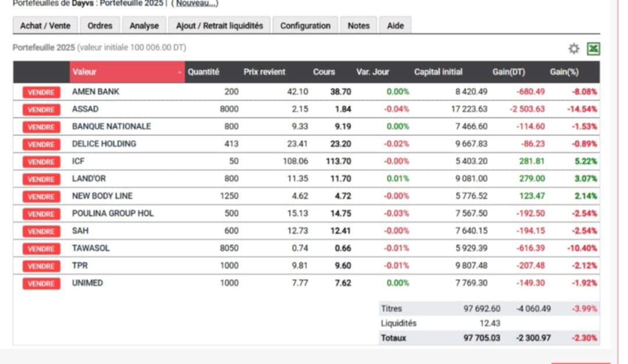The height and width of the screenshot is (364, 628).
Task: Sell BANQUE NATIONALE shares via VENDRE
Action: [41, 127]
